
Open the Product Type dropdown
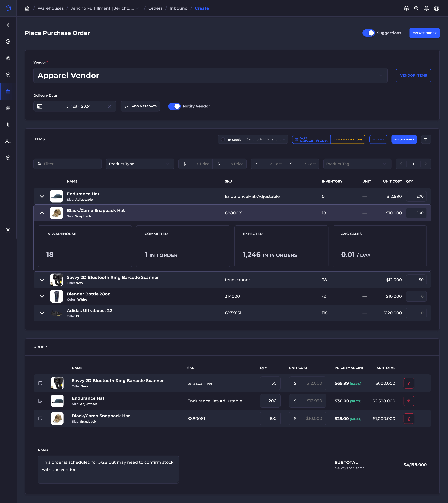pyautogui.click(x=140, y=164)
